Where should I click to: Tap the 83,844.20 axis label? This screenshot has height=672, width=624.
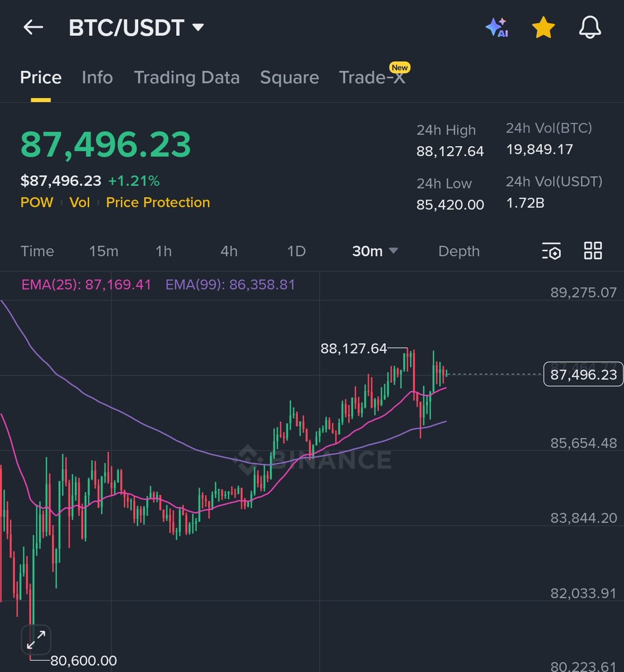pyautogui.click(x=583, y=518)
